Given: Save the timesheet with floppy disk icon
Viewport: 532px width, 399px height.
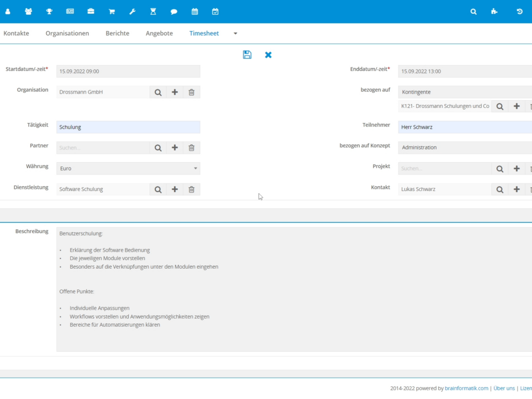Looking at the screenshot, I should [x=247, y=55].
